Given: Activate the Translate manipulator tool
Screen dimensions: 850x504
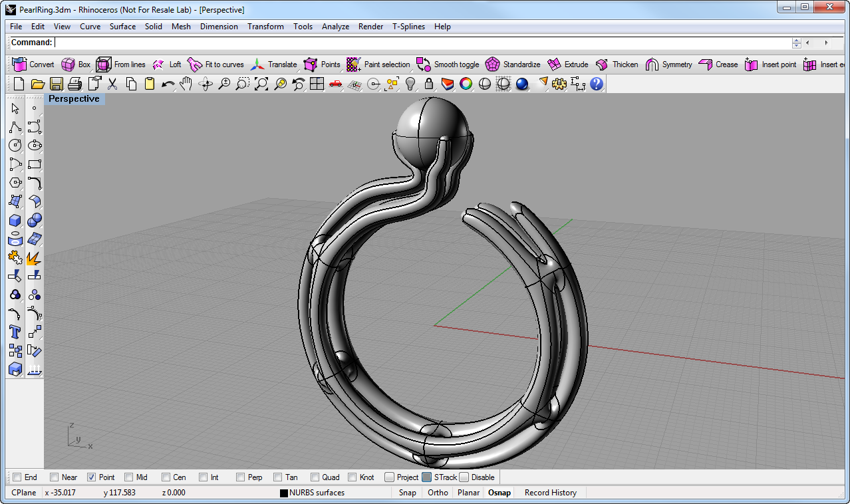Looking at the screenshot, I should [x=273, y=64].
